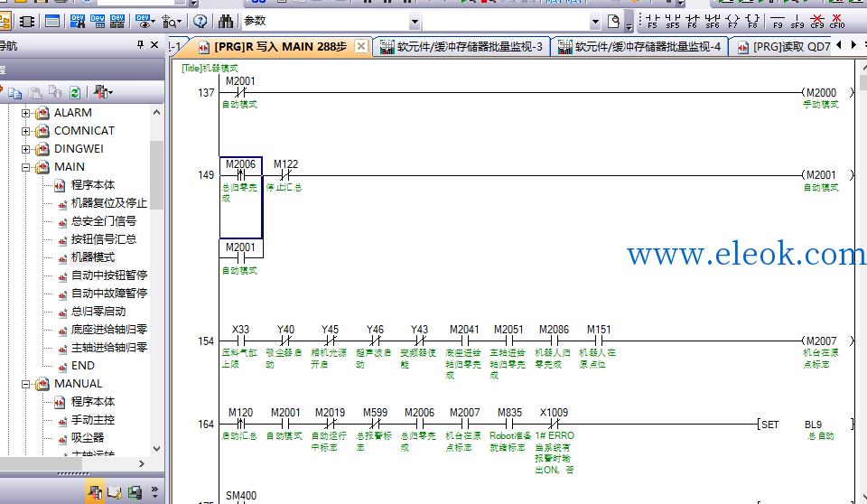This screenshot has width=867, height=504.
Task: Insert coil F7
Action: click(x=732, y=21)
